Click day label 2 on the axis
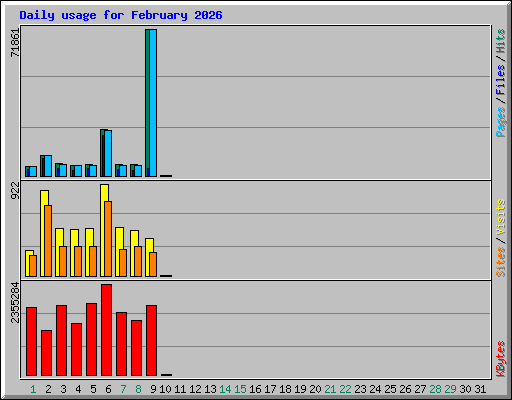512x400 pixels. [48, 389]
